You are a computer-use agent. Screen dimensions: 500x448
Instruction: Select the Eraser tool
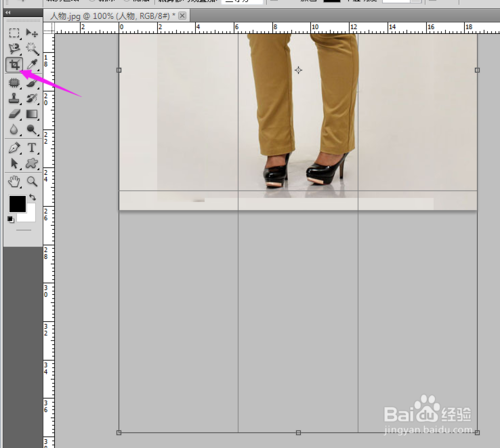click(14, 114)
